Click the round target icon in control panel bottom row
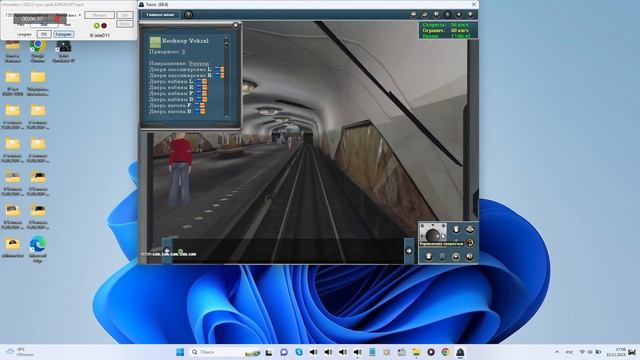640x360 pixels. pos(456,256)
